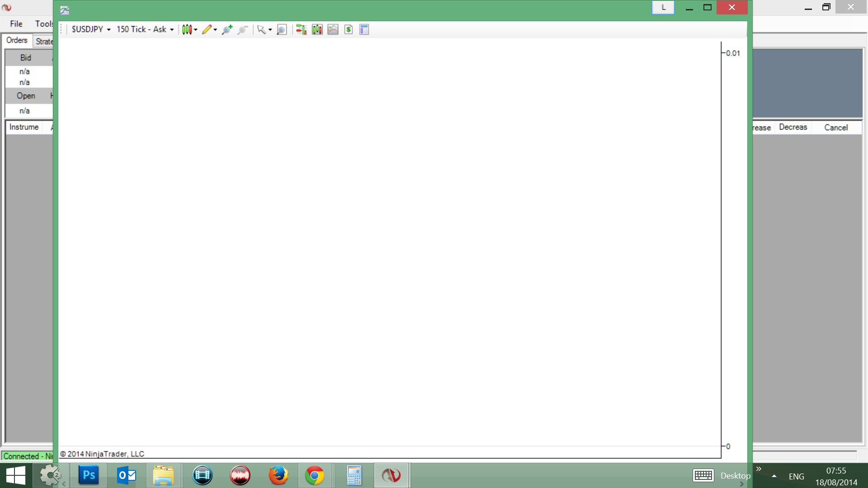The height and width of the screenshot is (488, 868).
Task: Click the Cancel button
Action: coord(835,127)
